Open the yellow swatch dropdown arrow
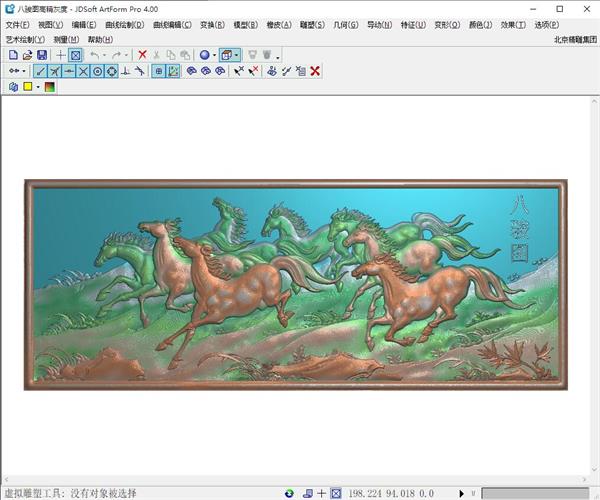The width and height of the screenshot is (600, 500). click(38, 87)
